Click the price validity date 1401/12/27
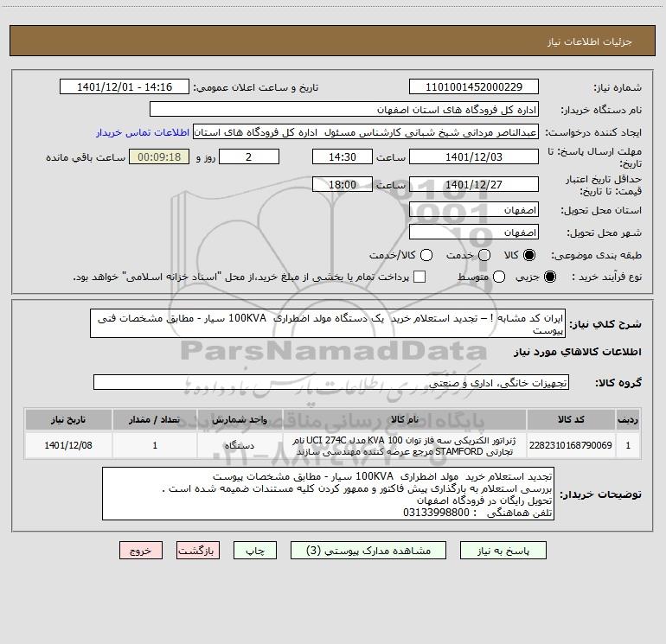The image size is (666, 644). [474, 185]
